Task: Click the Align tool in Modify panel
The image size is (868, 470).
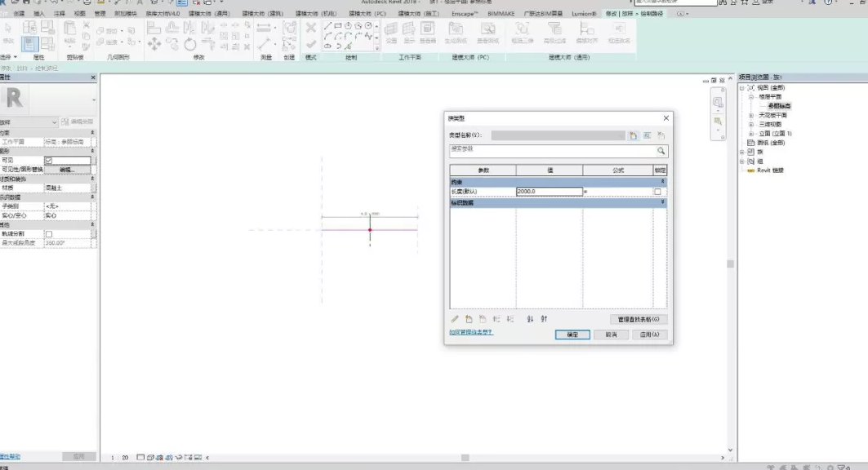Action: [154, 28]
